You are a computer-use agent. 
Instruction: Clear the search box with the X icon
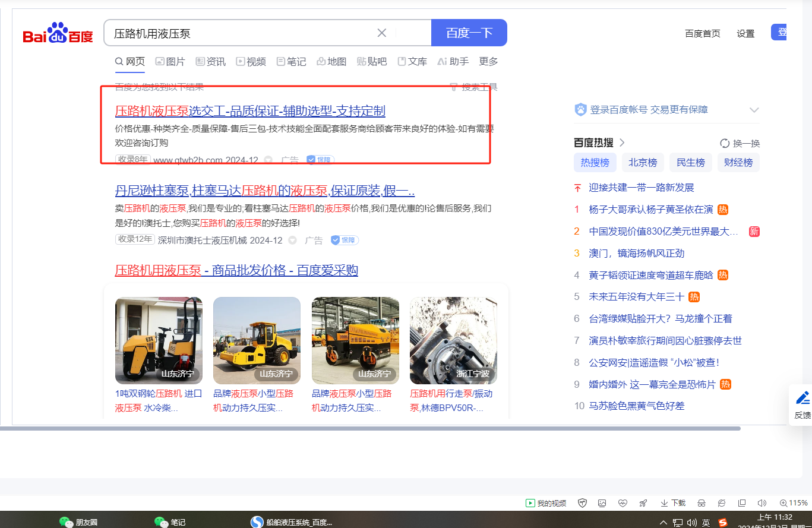(382, 33)
